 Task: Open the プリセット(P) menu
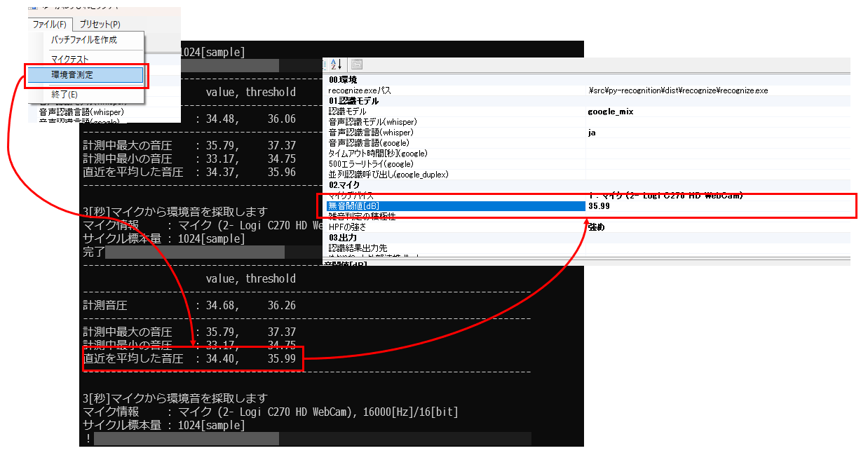[100, 25]
